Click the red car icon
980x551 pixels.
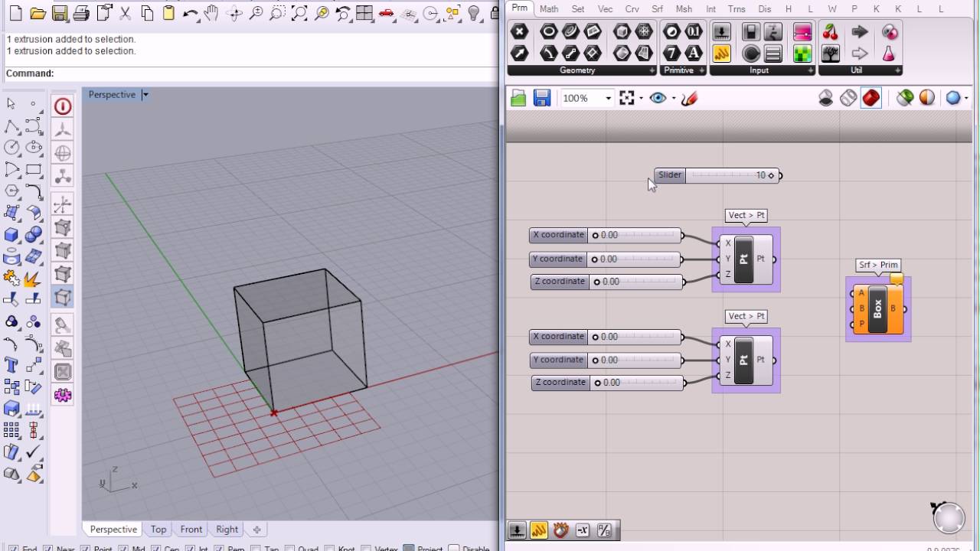[x=387, y=13]
